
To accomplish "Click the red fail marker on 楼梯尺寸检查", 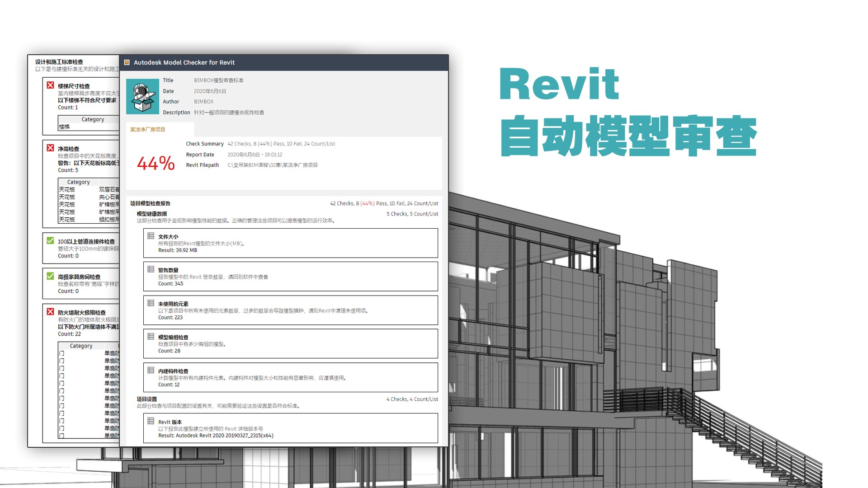I will [49, 85].
